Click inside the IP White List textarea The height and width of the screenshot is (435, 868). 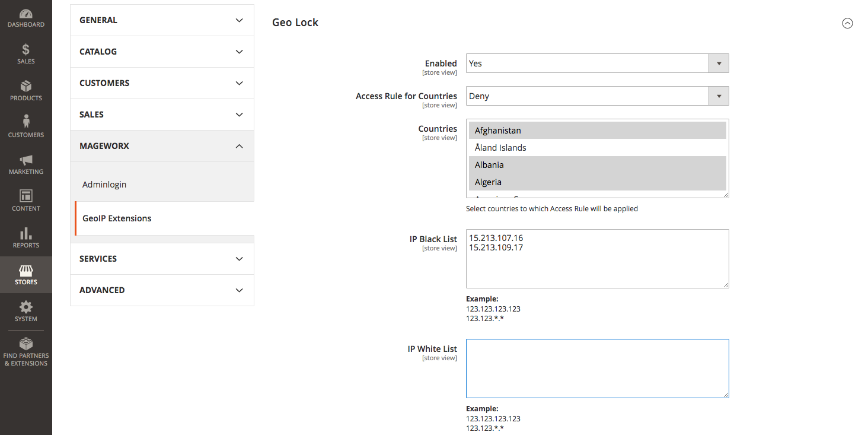click(x=597, y=369)
